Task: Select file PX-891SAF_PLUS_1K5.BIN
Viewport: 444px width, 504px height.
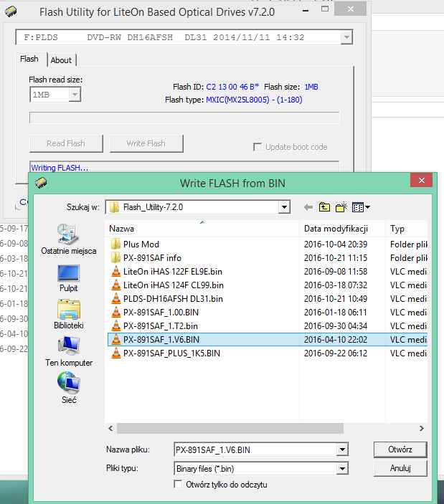Action: 171,353
